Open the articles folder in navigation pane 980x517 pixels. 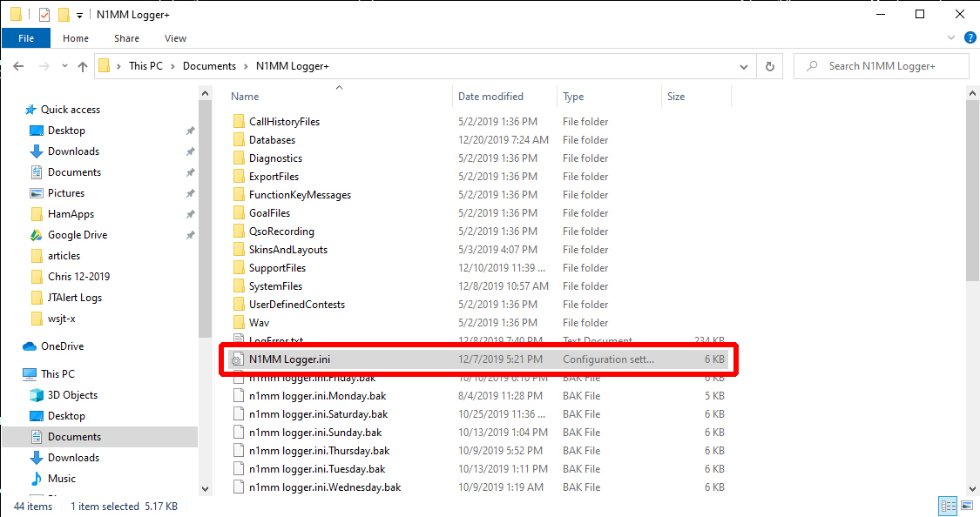[64, 256]
